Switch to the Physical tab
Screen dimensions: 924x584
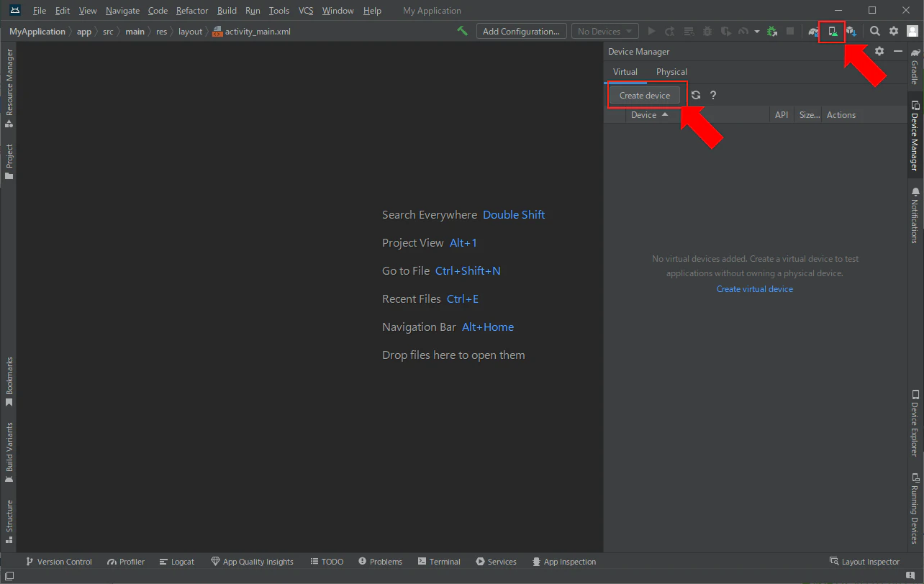pos(671,72)
